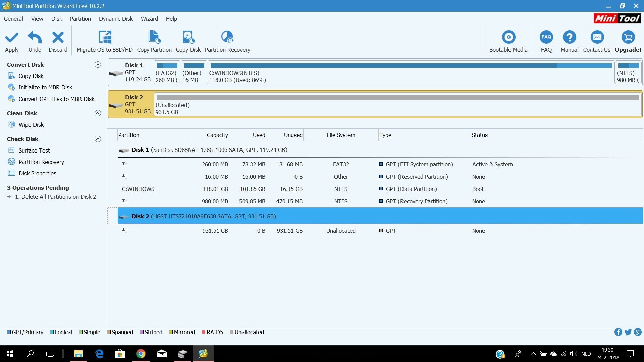Share on Google Plus icon

click(x=638, y=332)
